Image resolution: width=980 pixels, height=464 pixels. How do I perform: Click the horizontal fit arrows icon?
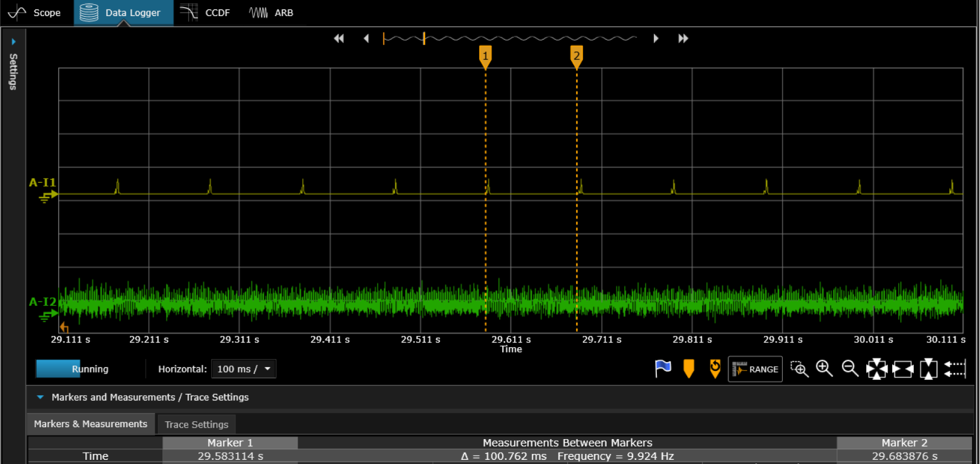point(902,369)
